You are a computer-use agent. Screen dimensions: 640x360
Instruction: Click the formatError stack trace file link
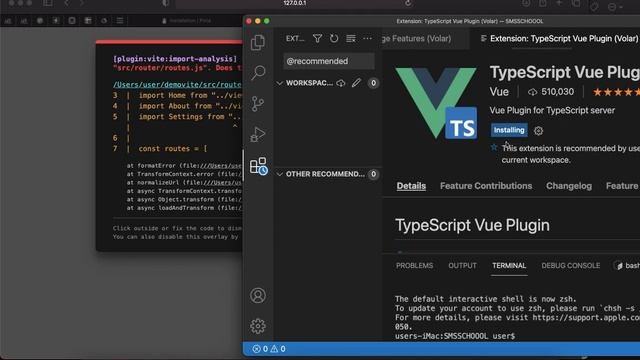(x=221, y=166)
